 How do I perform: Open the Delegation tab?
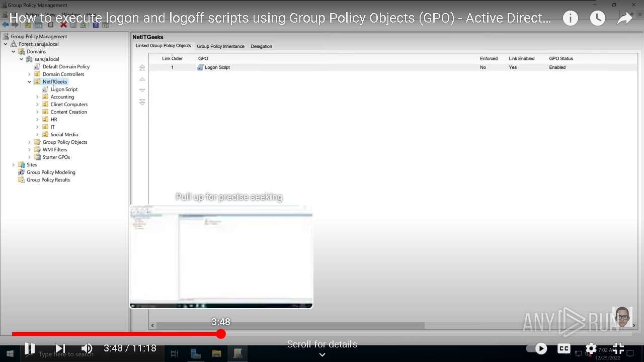261,46
